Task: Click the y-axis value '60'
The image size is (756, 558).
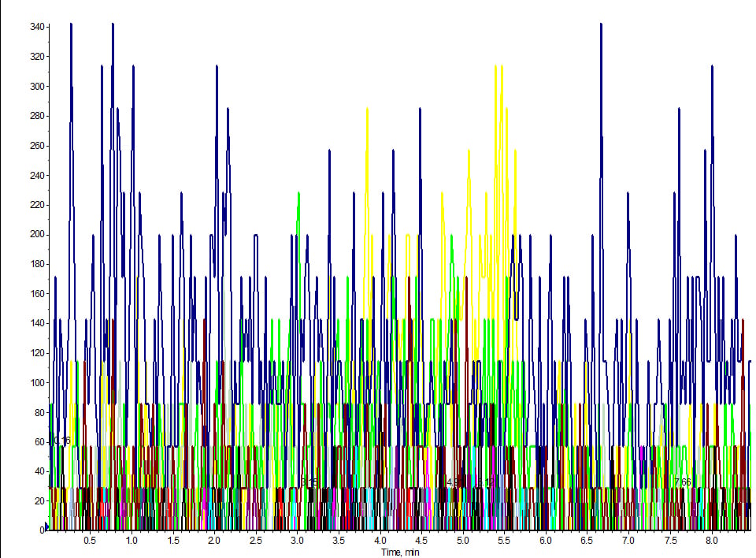Action: click(x=39, y=441)
